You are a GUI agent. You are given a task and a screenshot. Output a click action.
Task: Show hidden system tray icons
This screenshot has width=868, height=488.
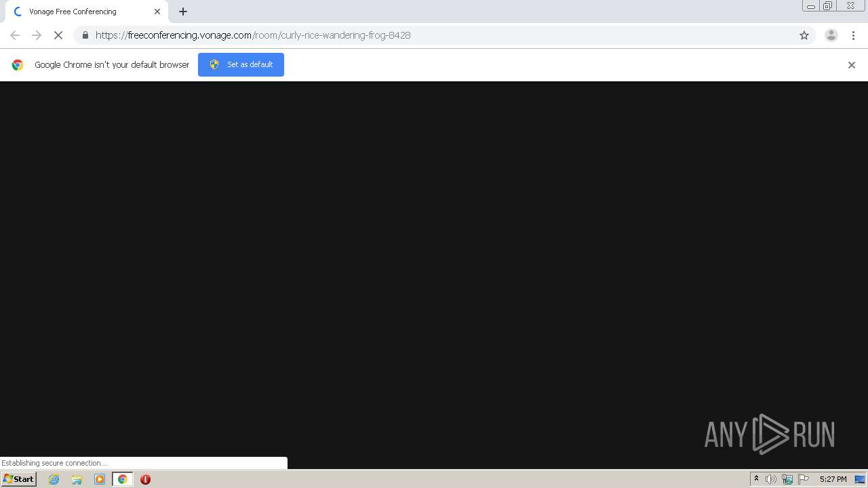pyautogui.click(x=756, y=479)
